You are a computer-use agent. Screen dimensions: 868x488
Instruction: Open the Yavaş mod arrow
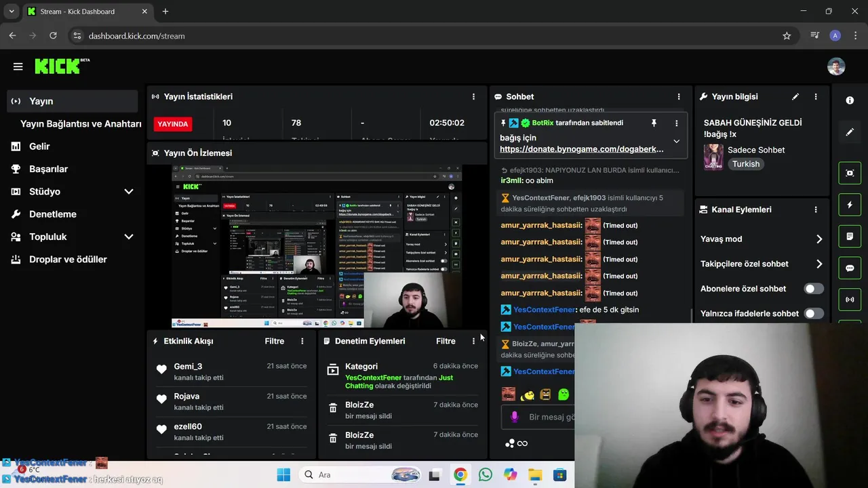tap(819, 239)
